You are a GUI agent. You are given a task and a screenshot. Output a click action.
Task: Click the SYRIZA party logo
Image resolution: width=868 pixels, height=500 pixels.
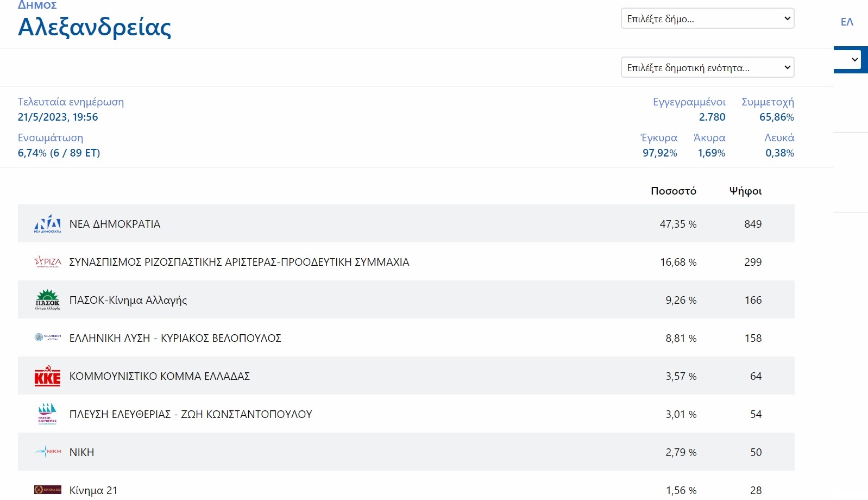[x=48, y=262]
